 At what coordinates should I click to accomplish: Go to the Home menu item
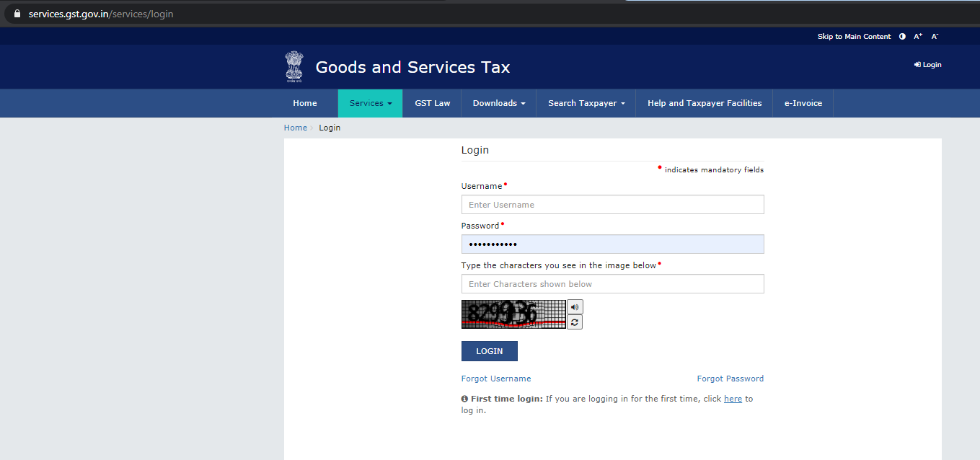click(305, 103)
